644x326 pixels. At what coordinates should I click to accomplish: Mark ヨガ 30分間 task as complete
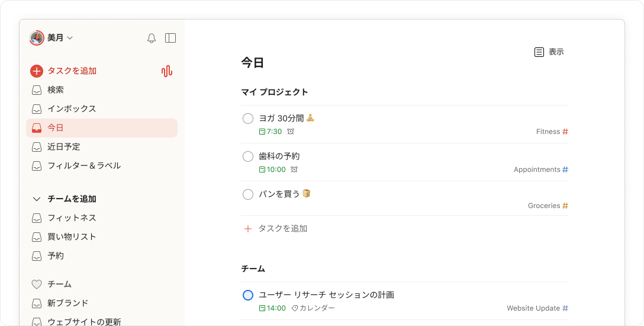(x=248, y=119)
